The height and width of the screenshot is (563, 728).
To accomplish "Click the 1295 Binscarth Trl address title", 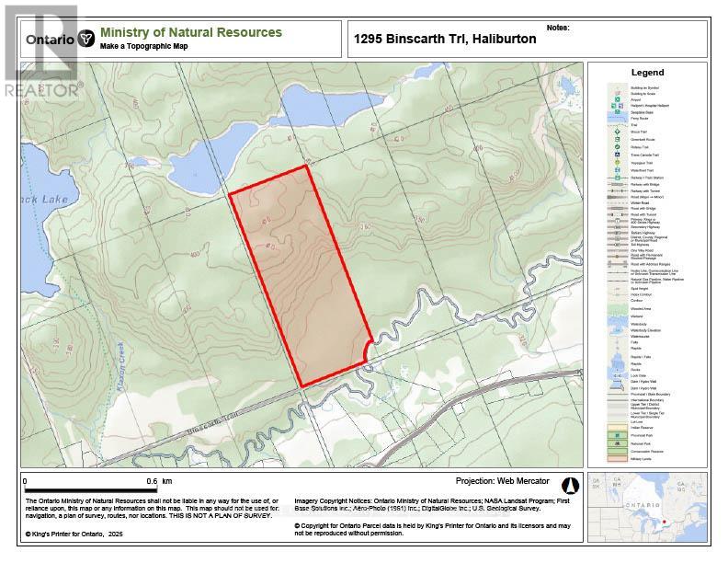I will [445, 40].
